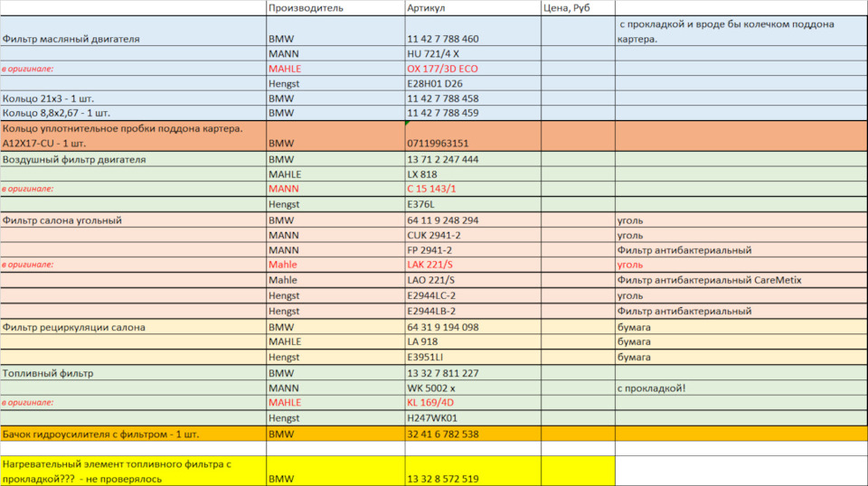Select cell 'Топливный фильтр'
The image size is (868, 486).
(x=134, y=373)
